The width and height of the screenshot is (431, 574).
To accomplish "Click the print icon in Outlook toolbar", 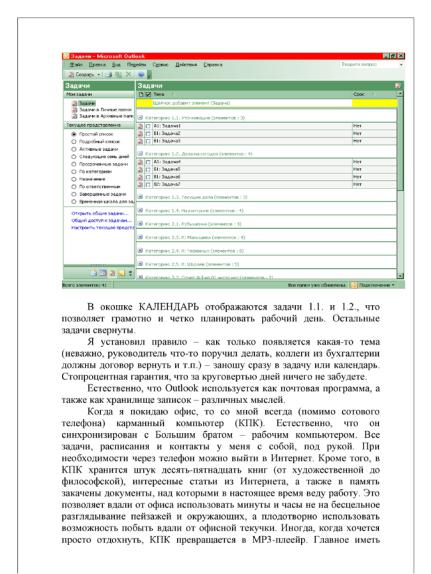I will click(109, 75).
